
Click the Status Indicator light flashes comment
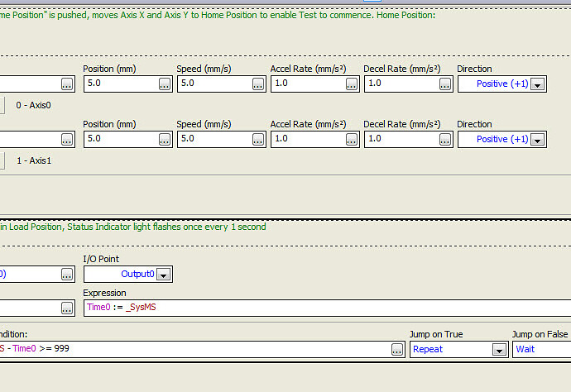tap(133, 227)
